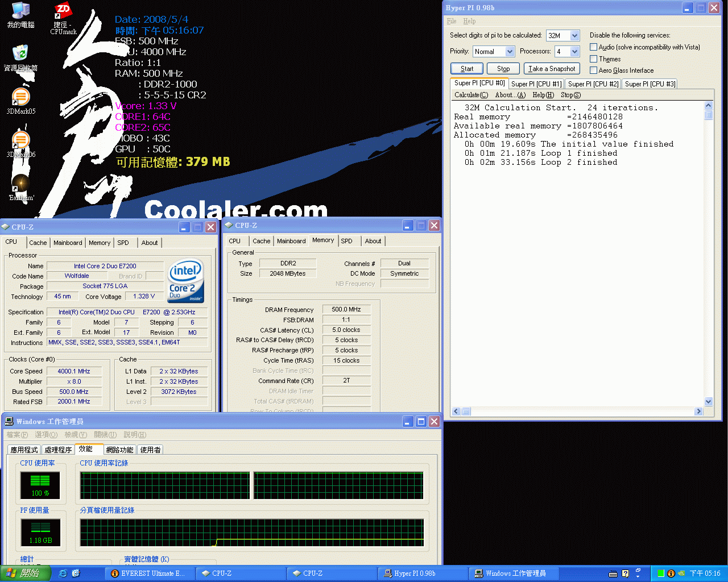Screen dimensions: 728x582
Task: Click the NVIDIA tray icon
Action: pos(681,573)
